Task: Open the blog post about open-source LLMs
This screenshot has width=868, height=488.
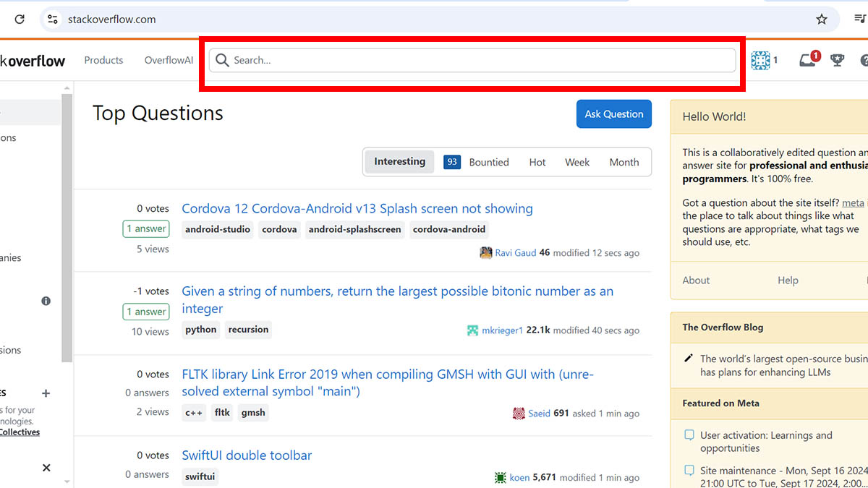Action: click(783, 366)
